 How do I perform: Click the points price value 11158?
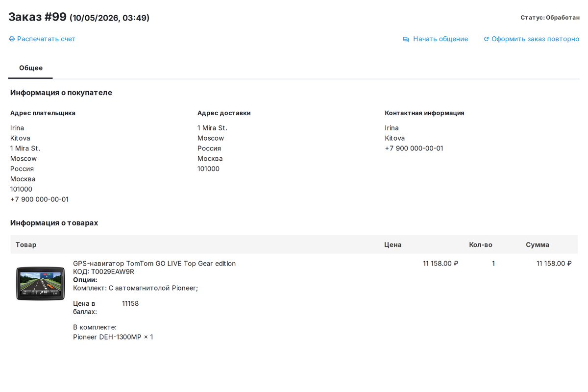coord(130,304)
